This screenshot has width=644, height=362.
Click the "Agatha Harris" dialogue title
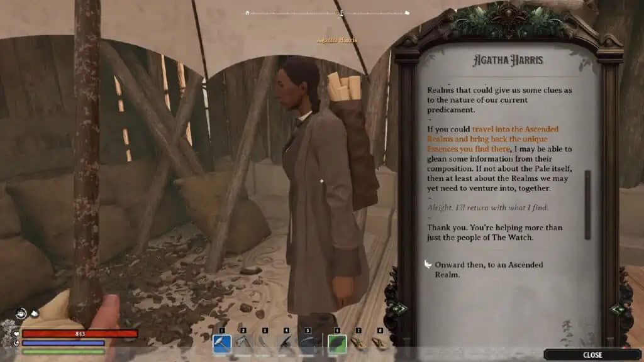click(508, 60)
